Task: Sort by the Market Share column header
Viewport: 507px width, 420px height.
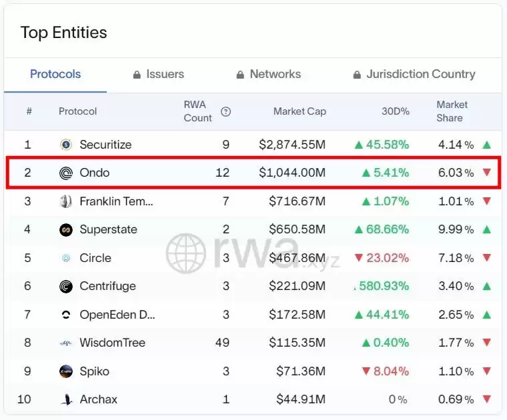Action: 452,111
